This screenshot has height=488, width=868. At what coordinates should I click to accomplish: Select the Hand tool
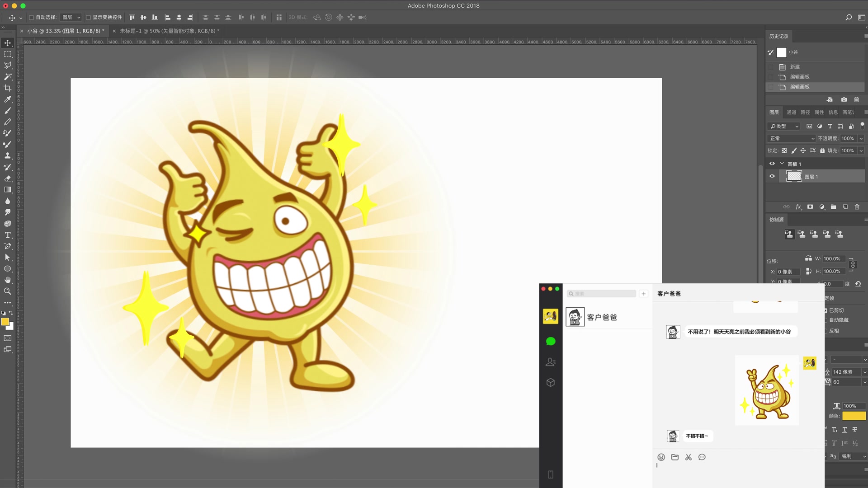8,280
